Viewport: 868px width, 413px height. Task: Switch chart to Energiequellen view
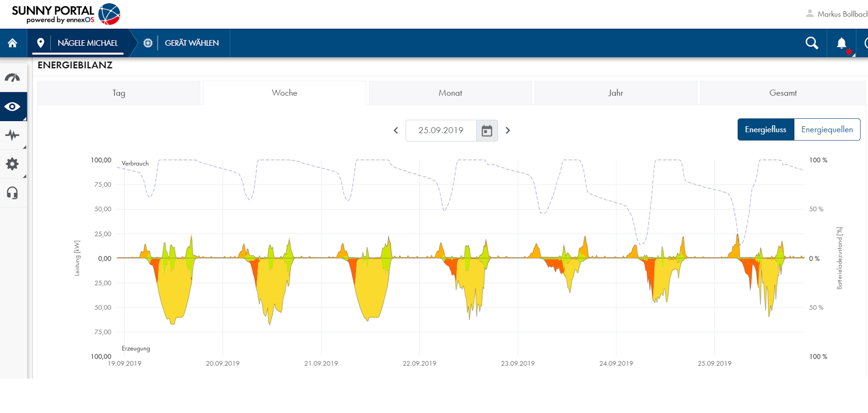[827, 129]
